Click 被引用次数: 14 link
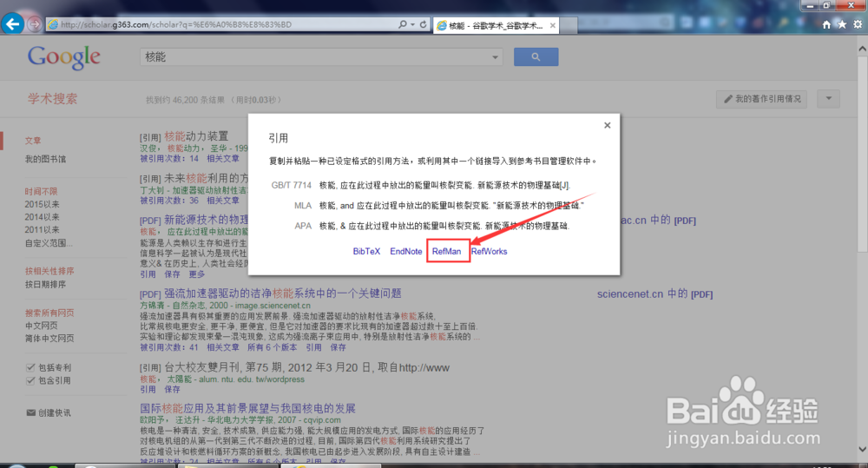Viewport: 868px width, 468px height. (169, 158)
